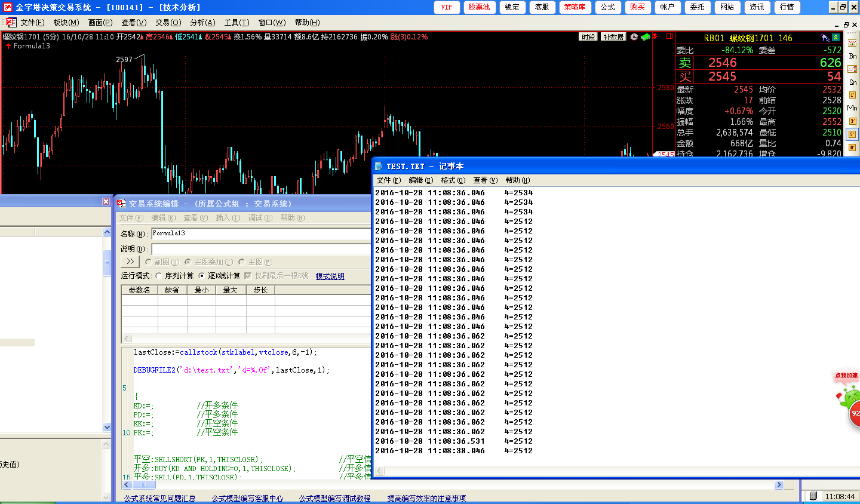Click the red 买 buy label
Screen dimensions: 860x504
pyautogui.click(x=685, y=76)
